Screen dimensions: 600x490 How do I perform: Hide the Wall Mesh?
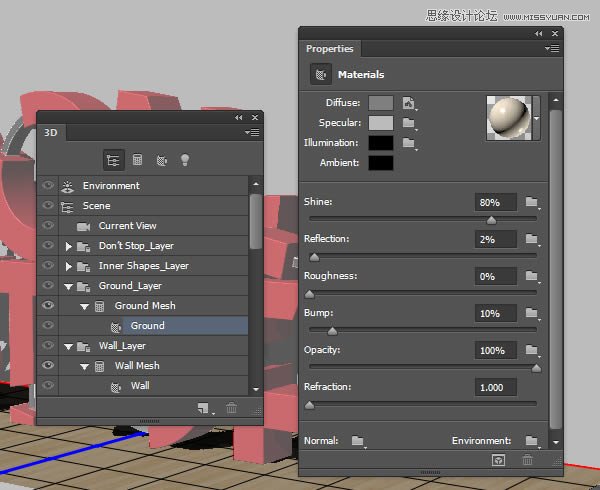[x=48, y=365]
